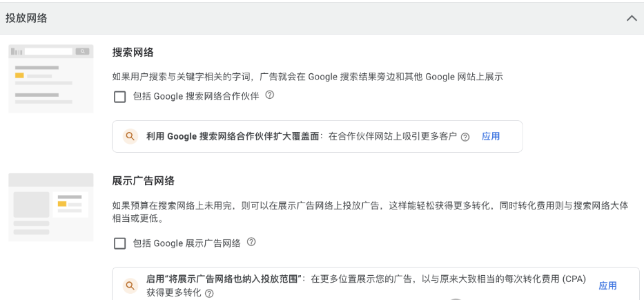Image resolution: width=644 pixels, height=300 pixels.
Task: Click the 包括 Google 搜索网络合作伙伴 label text
Action: [x=196, y=96]
